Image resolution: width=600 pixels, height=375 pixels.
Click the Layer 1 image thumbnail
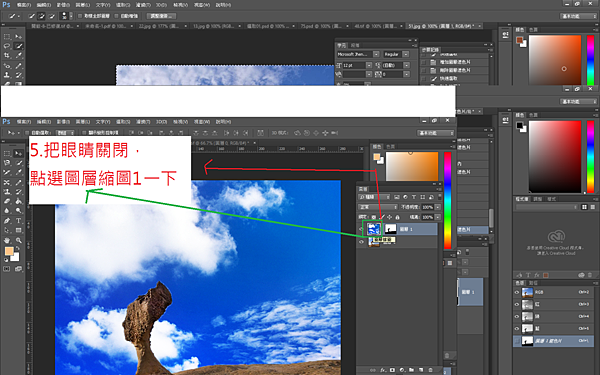[374, 229]
